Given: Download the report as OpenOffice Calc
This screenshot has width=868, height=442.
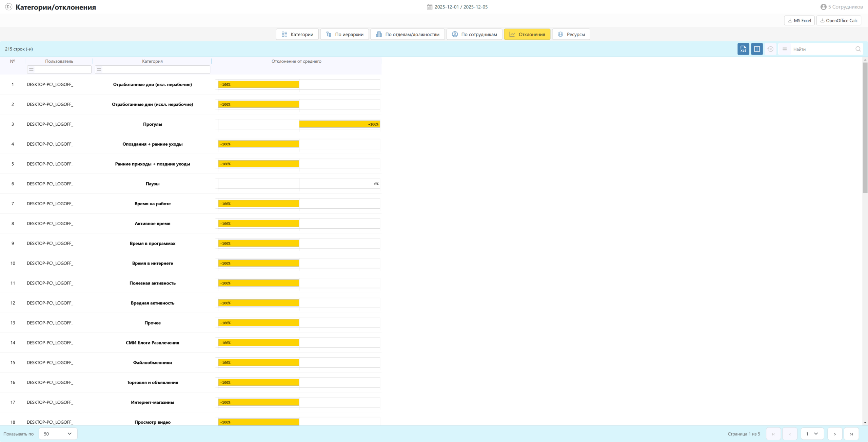Looking at the screenshot, I should [x=839, y=21].
